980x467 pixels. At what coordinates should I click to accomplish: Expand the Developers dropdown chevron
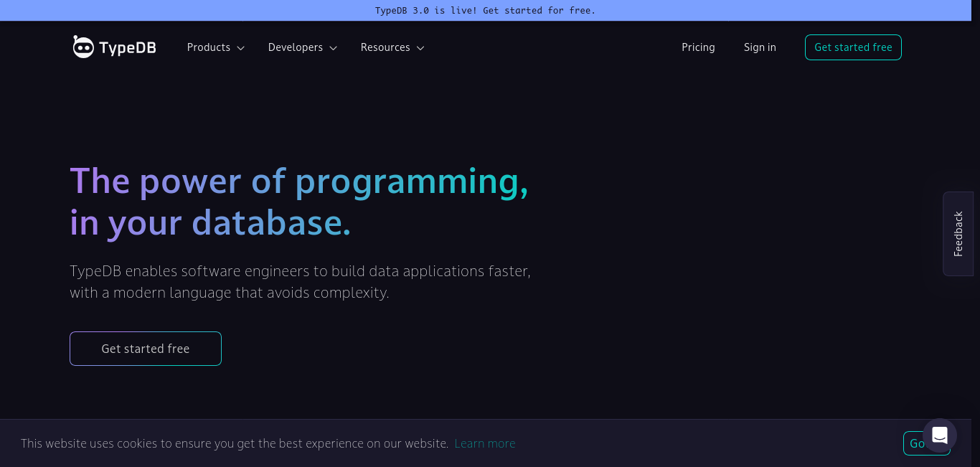point(334,48)
